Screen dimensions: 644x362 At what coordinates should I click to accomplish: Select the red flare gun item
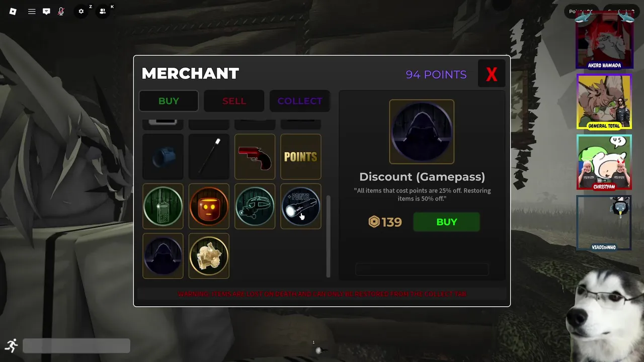pyautogui.click(x=255, y=156)
